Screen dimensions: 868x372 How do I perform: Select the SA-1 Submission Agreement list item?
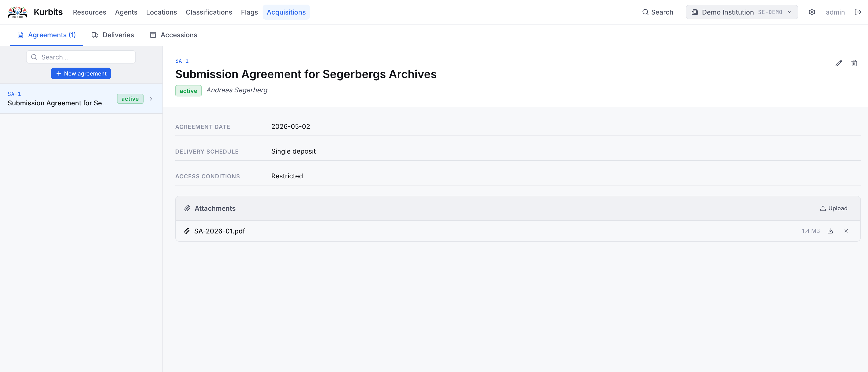click(81, 99)
